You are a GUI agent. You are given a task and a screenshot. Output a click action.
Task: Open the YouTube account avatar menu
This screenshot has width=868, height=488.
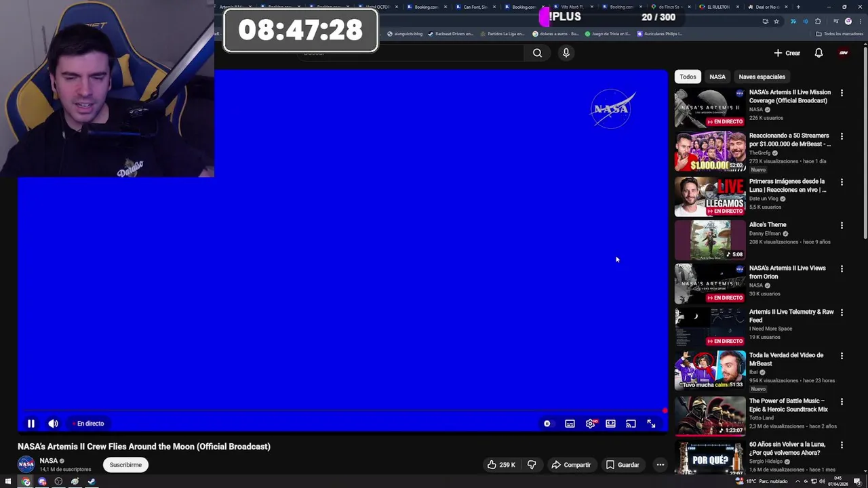point(844,53)
